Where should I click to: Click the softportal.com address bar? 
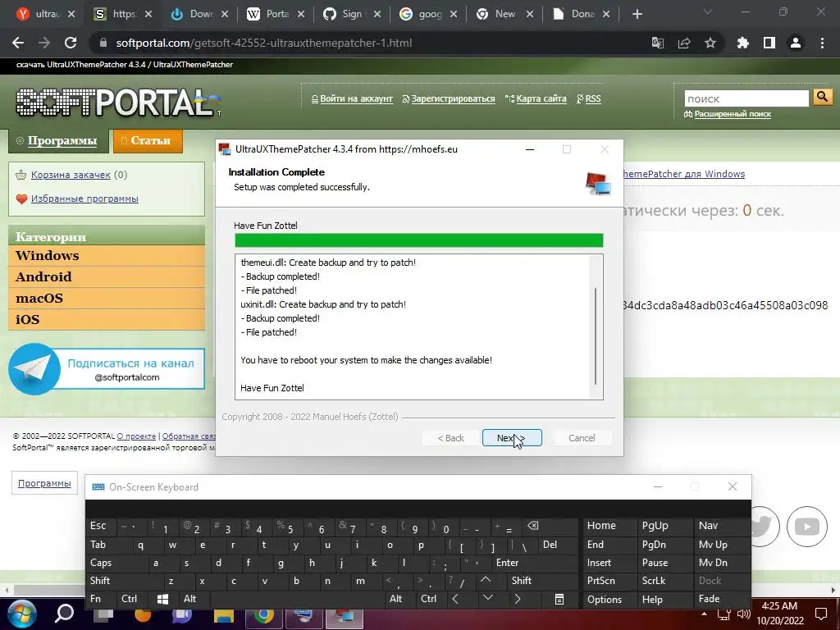[370, 43]
